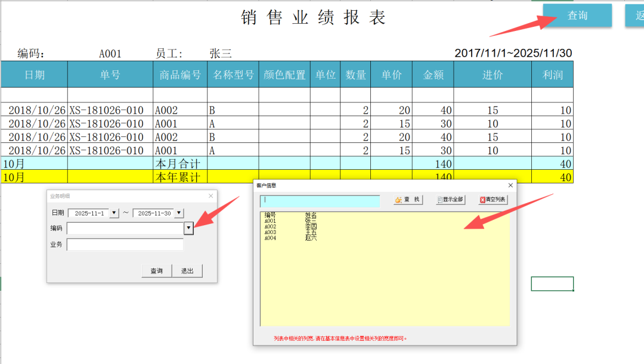Click the 查询 button in the 业务明细 dialog
This screenshot has height=364, width=644.
[156, 271]
